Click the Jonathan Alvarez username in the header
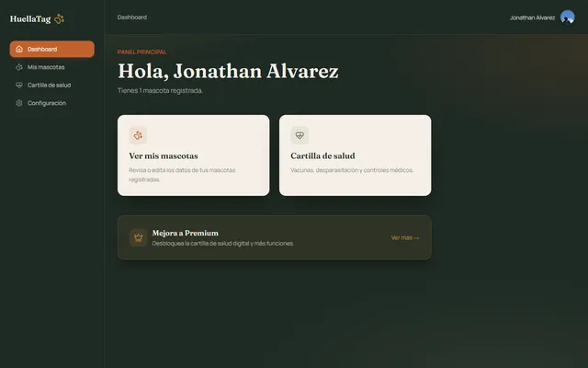Viewport: 588px width, 368px height. 533,17
